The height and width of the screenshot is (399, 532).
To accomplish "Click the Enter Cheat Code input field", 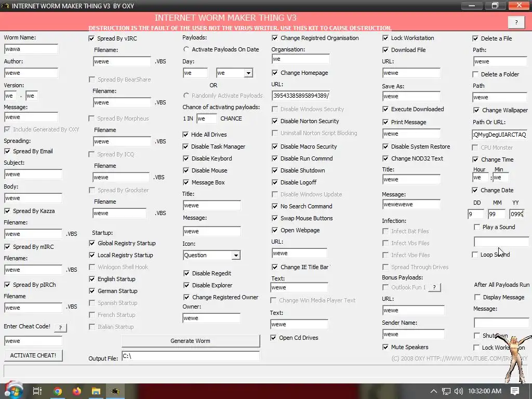I will pyautogui.click(x=33, y=341).
